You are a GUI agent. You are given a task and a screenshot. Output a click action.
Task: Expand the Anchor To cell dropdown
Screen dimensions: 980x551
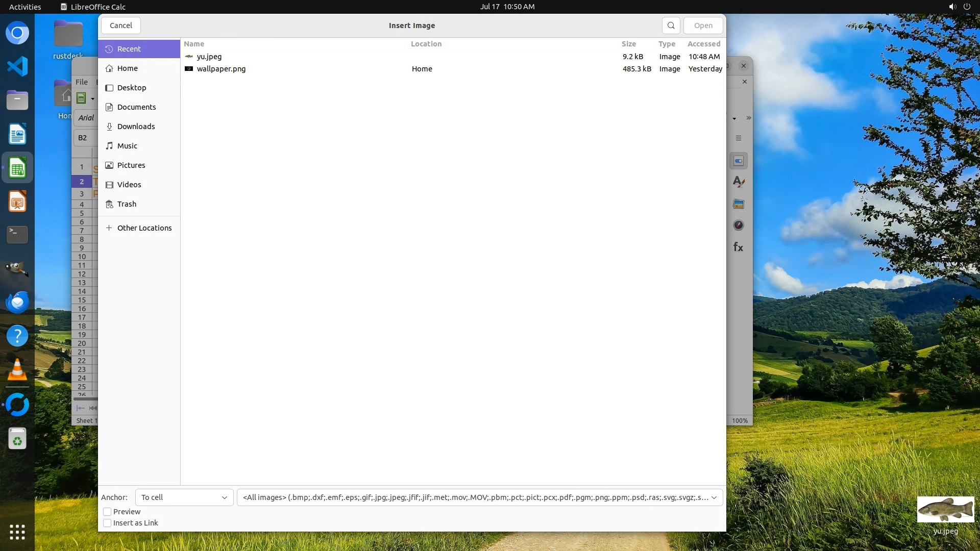pyautogui.click(x=184, y=497)
